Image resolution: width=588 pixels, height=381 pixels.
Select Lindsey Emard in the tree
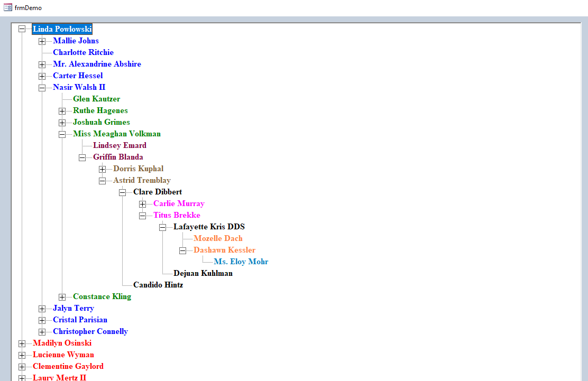pyautogui.click(x=120, y=145)
